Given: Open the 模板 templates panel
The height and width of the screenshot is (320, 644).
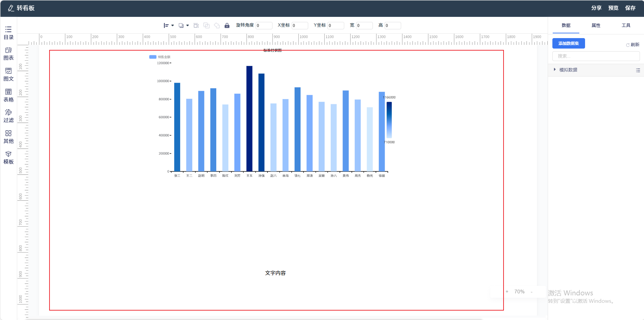Looking at the screenshot, I should coord(8,157).
